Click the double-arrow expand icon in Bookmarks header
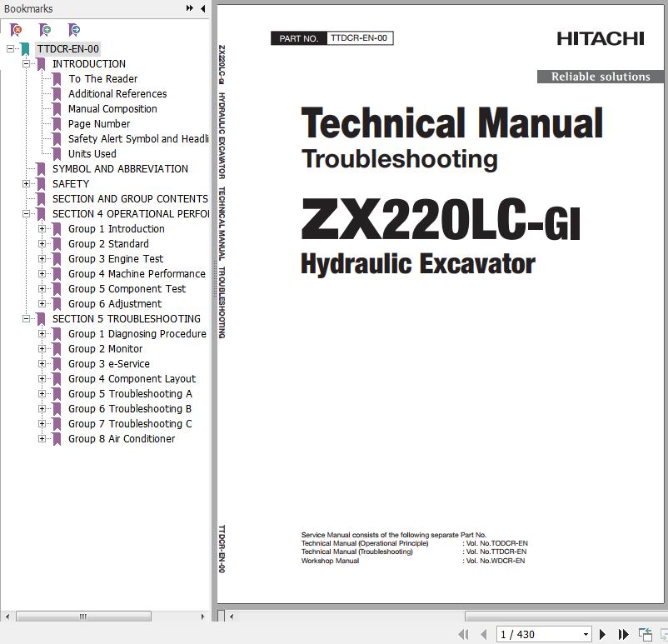This screenshot has height=644, width=668. tap(190, 8)
